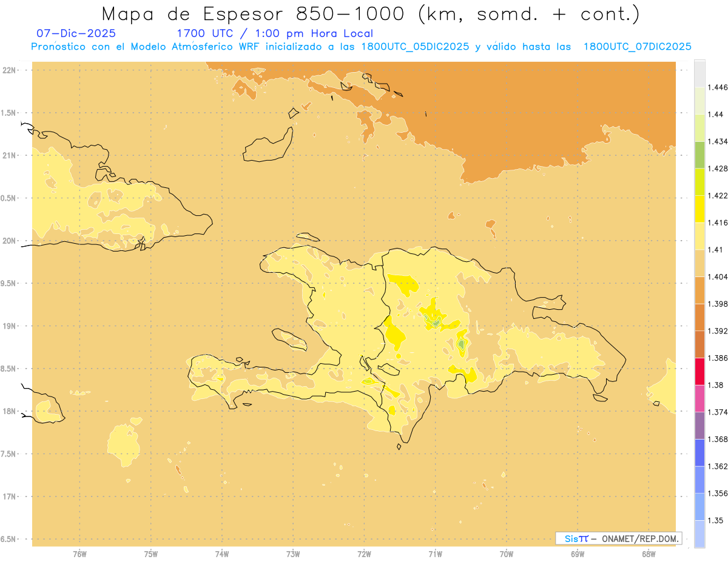Screen dimensions: 728x562
Task: Click the initialization time '1800UTC_05DIC2025'
Action: [415, 47]
